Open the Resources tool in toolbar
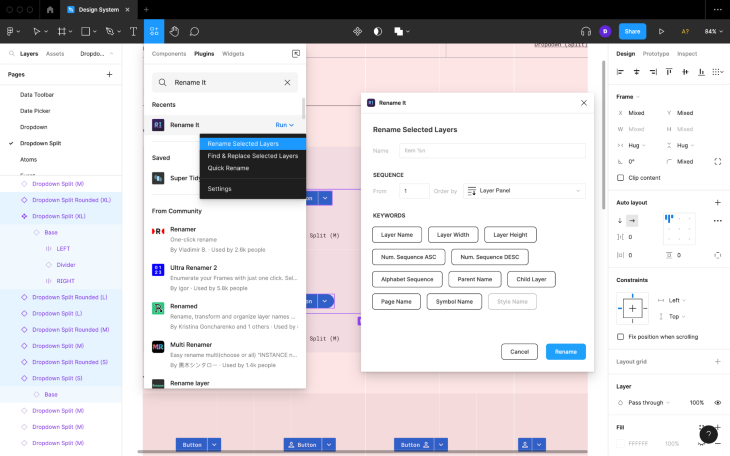 point(154,31)
